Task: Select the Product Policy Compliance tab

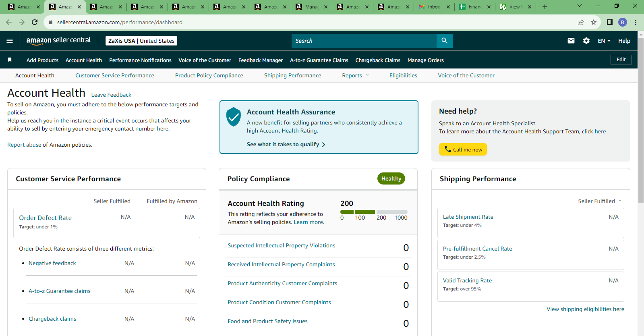Action: point(209,75)
